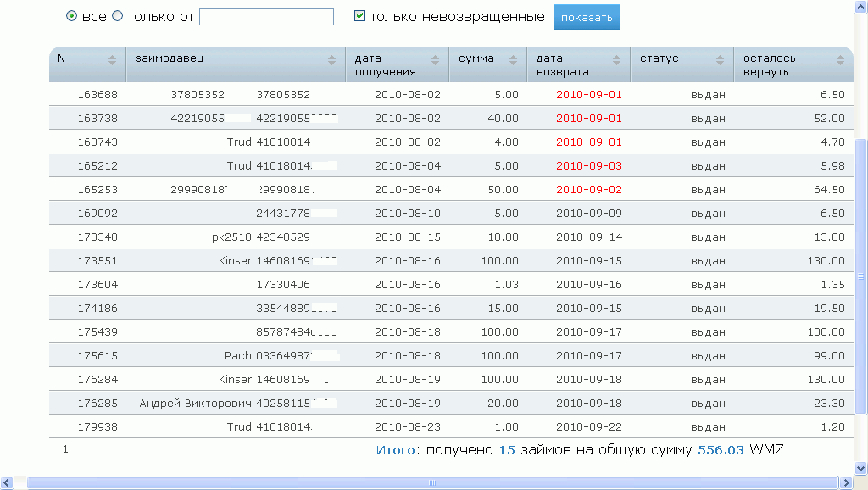868x490 pixels.
Task: Sort by дата возврата arrow icon
Action: pyautogui.click(x=616, y=59)
